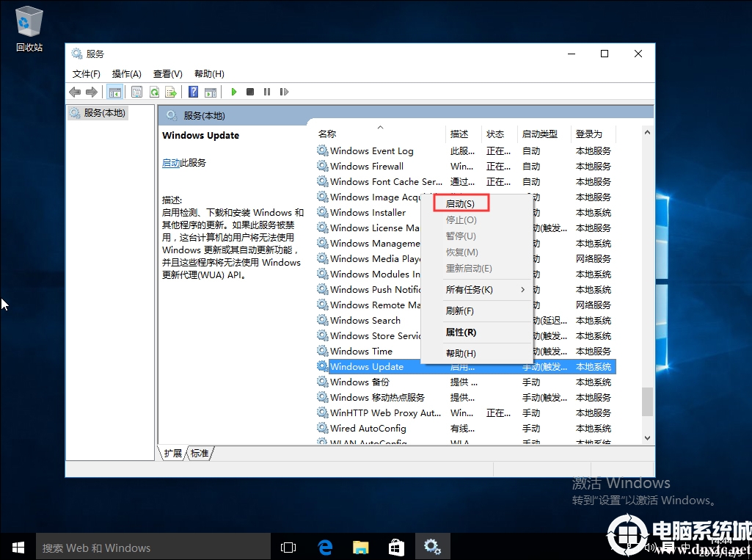This screenshot has width=752, height=560.
Task: Maximize the 服务 window
Action: 605,54
